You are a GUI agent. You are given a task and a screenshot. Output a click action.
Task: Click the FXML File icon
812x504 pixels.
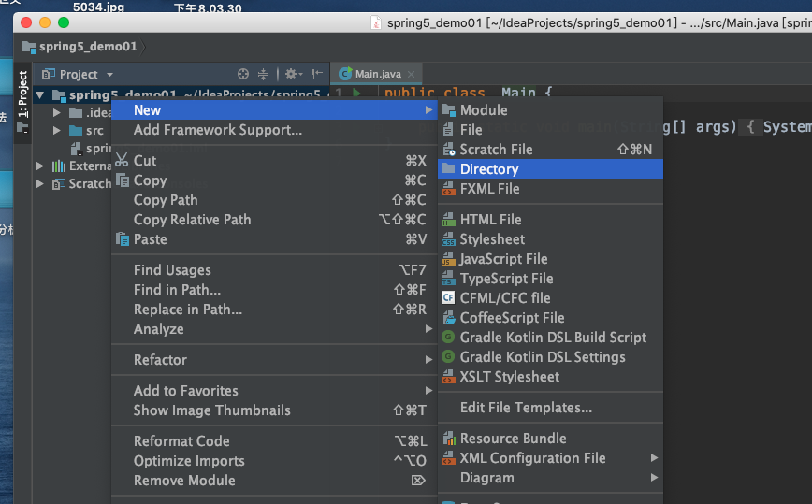(x=448, y=189)
